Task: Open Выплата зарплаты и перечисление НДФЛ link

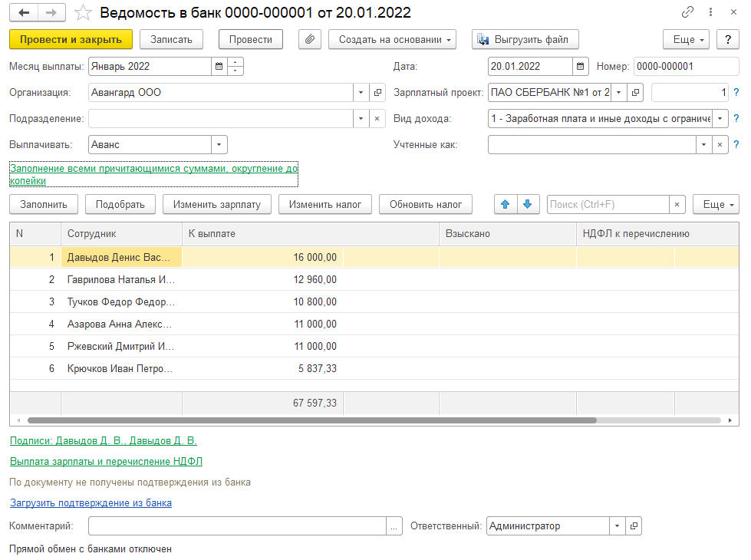Action: pyautogui.click(x=107, y=461)
